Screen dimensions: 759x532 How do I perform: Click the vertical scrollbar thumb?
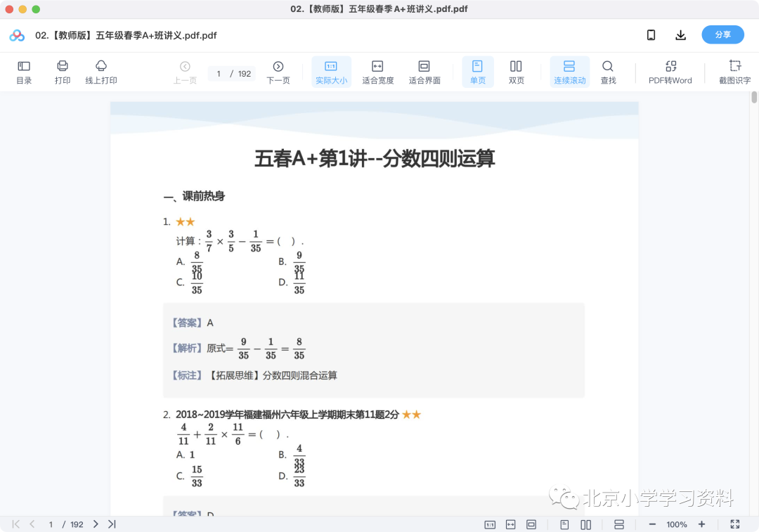coord(753,97)
